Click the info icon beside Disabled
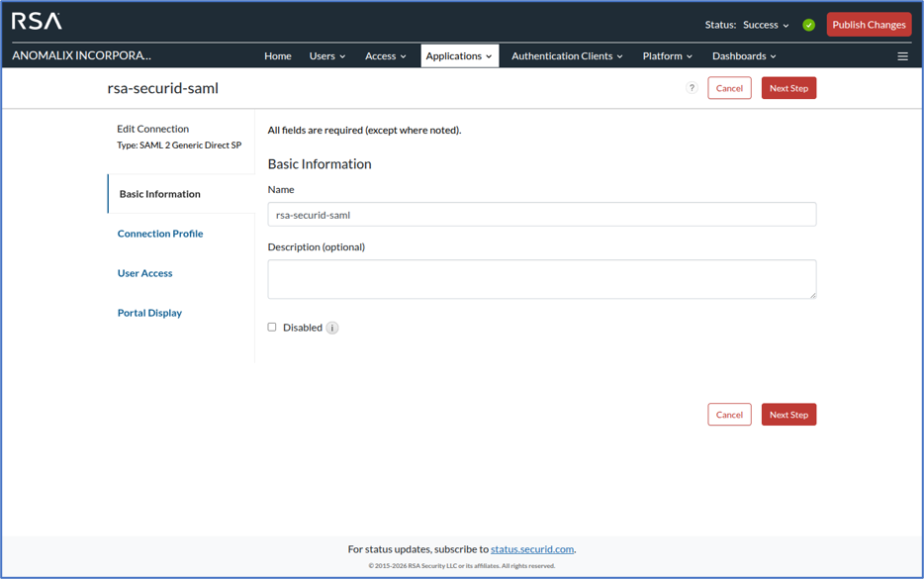The image size is (924, 579). (332, 328)
